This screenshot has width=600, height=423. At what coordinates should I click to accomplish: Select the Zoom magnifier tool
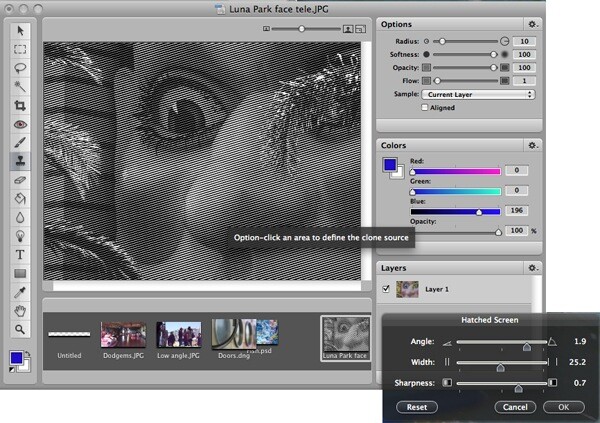(x=20, y=329)
